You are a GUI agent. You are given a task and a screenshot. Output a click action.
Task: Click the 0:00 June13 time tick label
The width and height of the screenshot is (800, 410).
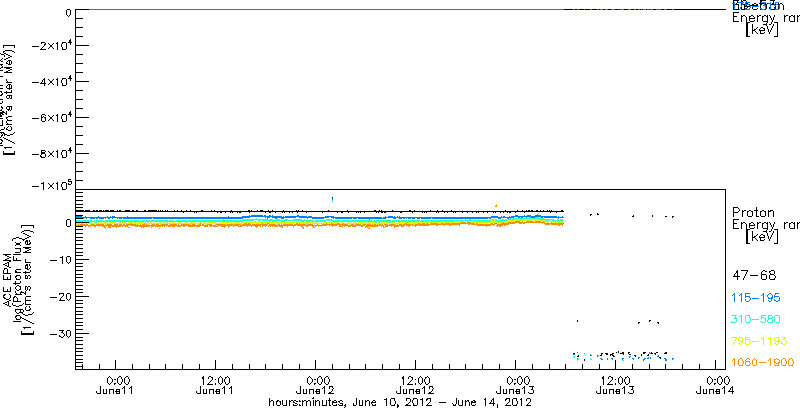(516, 386)
